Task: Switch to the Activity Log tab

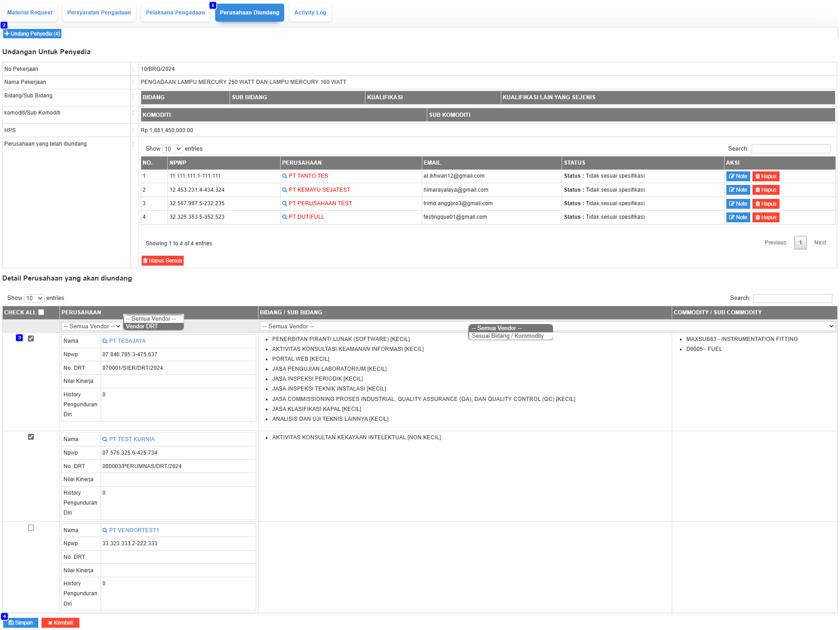Action: [x=310, y=13]
